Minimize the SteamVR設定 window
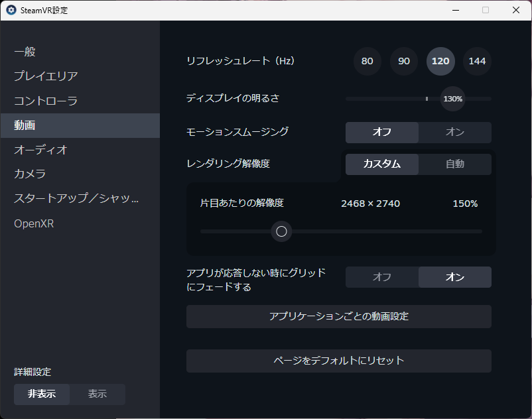The height and width of the screenshot is (419, 532). pos(456,10)
